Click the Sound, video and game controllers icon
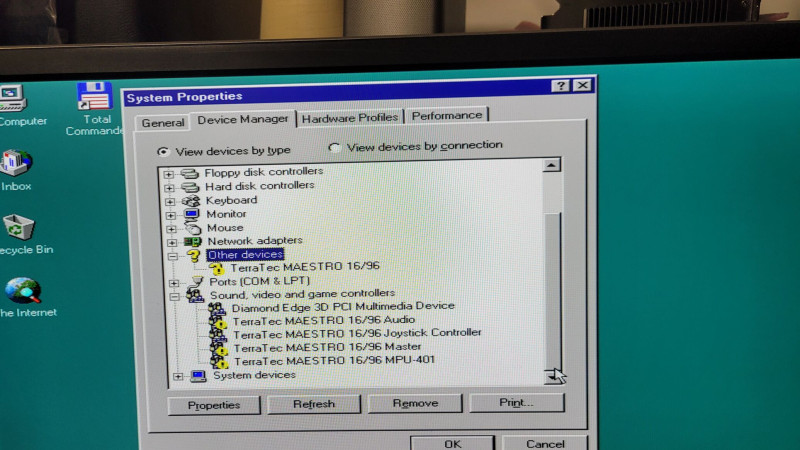Screen dimensions: 800x450 point(195,295)
